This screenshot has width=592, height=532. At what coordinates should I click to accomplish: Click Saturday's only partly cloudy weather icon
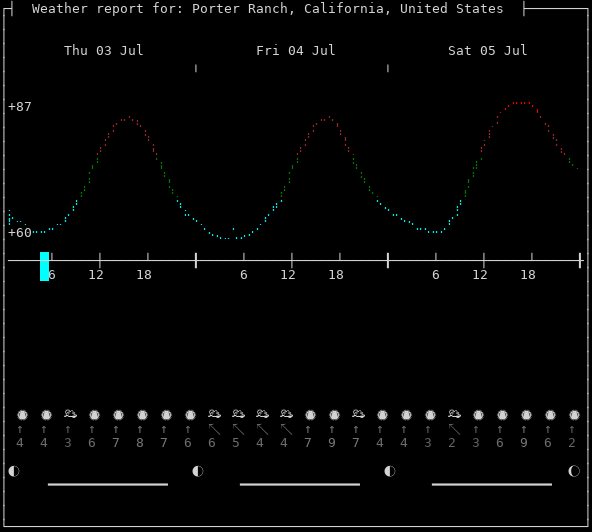point(454,414)
